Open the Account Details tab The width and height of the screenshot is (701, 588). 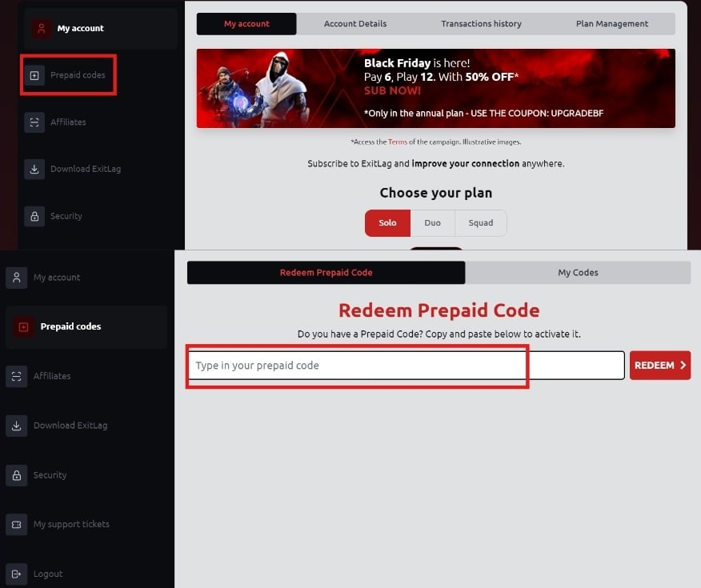point(355,24)
